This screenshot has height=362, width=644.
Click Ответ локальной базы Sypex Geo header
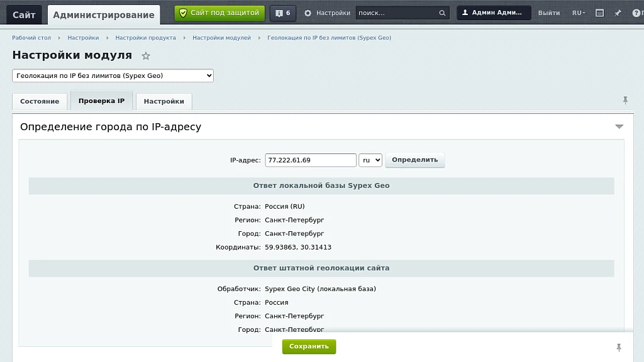[321, 185]
